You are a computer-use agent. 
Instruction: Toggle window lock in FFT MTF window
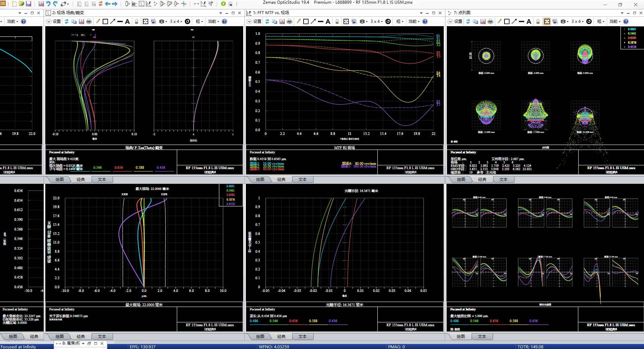pos(337,21)
